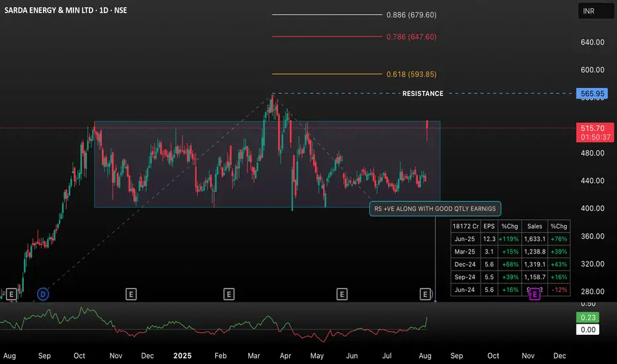Click the earnings E marker below November
Image resolution: width=617 pixels, height=364 pixels.
click(x=131, y=294)
